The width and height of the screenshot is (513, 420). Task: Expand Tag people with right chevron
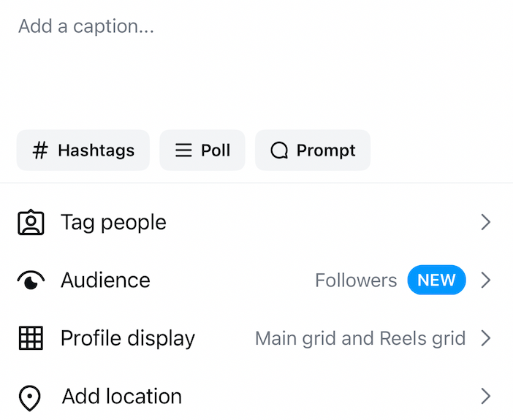[x=485, y=223]
